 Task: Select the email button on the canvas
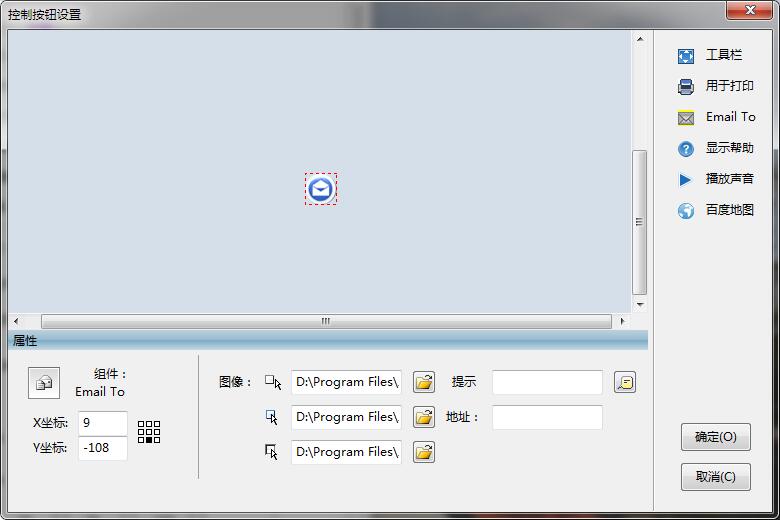tap(321, 189)
